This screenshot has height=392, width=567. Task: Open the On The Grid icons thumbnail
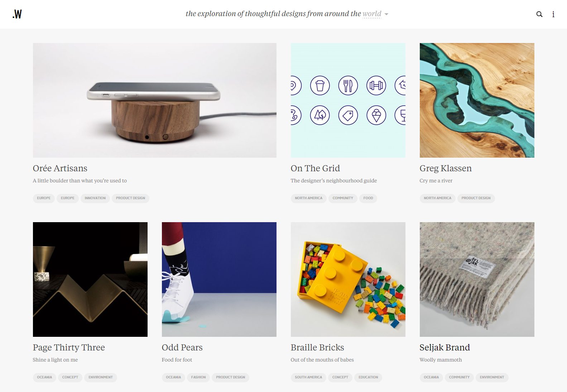(x=348, y=100)
